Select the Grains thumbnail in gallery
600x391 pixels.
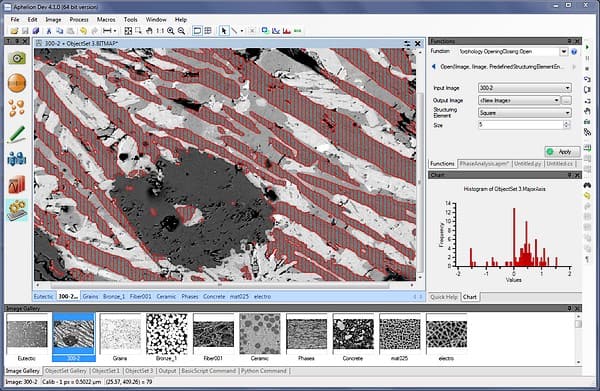click(120, 337)
